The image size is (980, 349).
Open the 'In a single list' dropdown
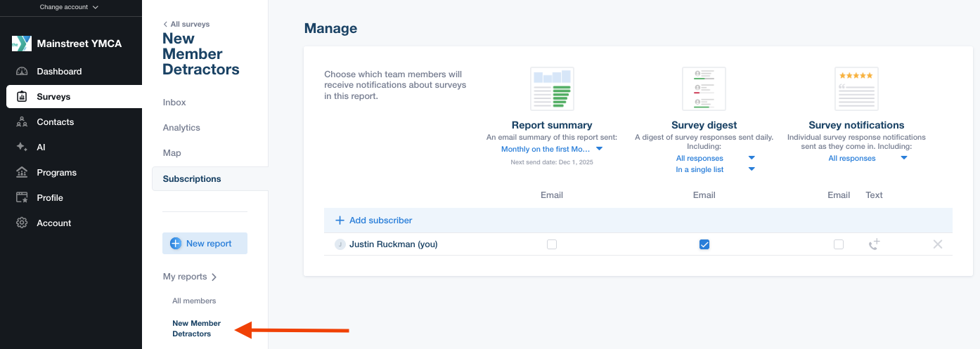click(715, 169)
